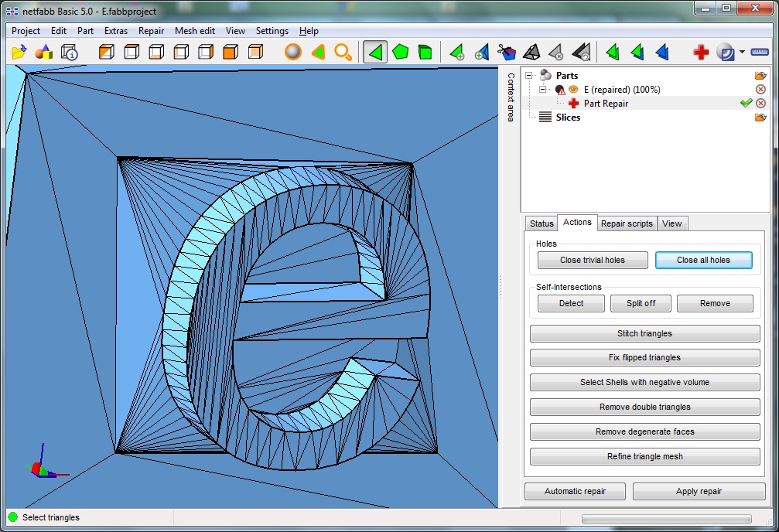The width and height of the screenshot is (779, 532).
Task: Click the sphere with blue square icon
Action: click(726, 52)
